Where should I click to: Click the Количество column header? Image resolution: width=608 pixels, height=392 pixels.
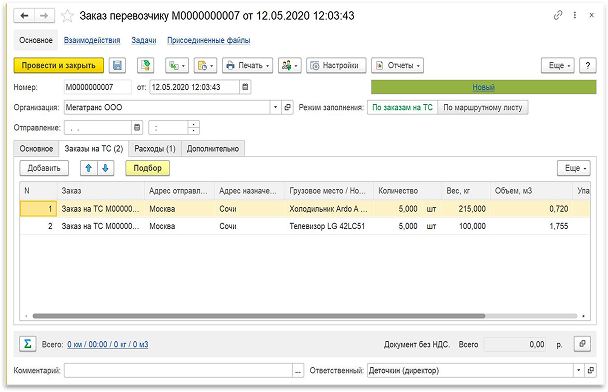coord(407,191)
